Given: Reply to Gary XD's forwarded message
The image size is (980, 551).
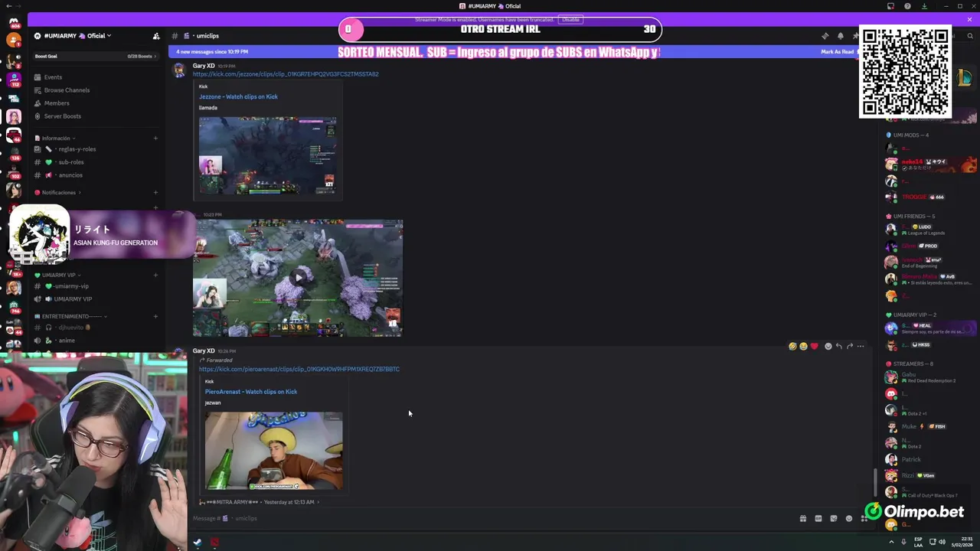Looking at the screenshot, I should click(x=839, y=347).
